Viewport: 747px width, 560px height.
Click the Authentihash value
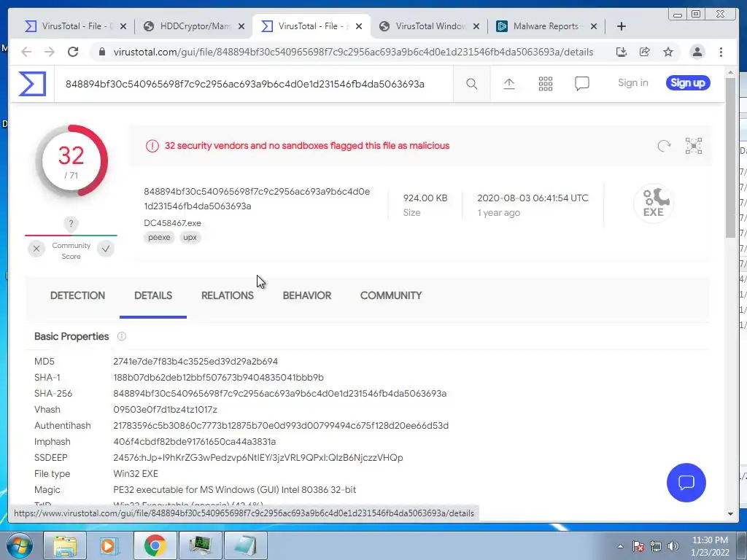pos(281,426)
